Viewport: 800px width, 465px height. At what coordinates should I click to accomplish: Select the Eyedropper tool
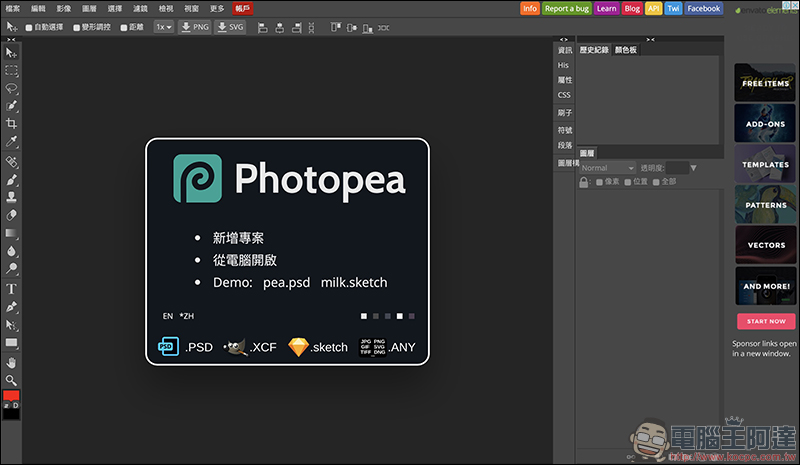11,141
